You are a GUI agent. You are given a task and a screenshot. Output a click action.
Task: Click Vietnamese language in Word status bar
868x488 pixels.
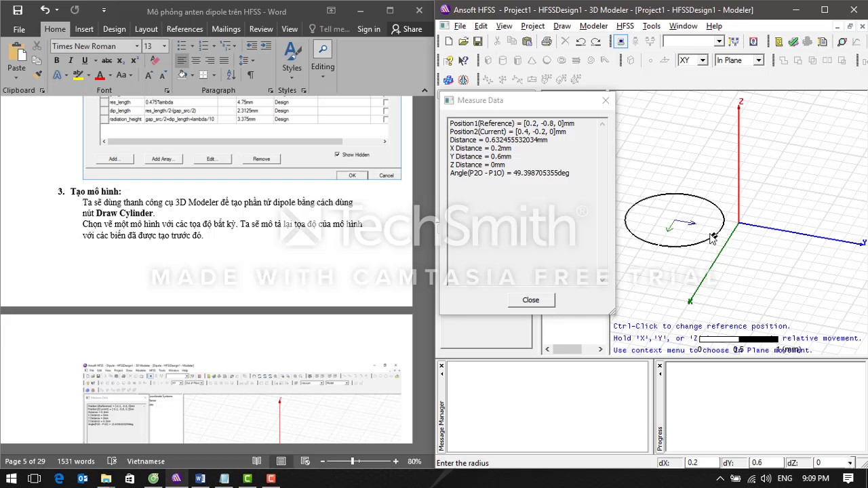point(146,462)
